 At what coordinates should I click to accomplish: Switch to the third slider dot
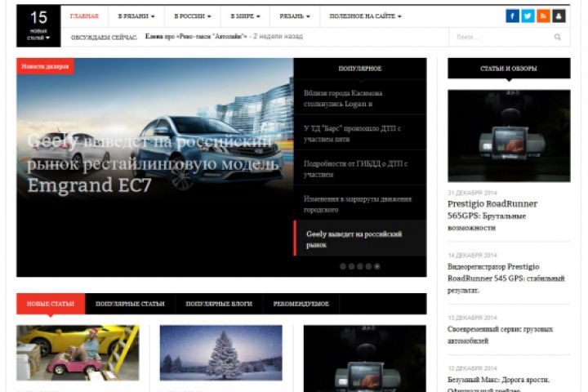[x=360, y=266]
